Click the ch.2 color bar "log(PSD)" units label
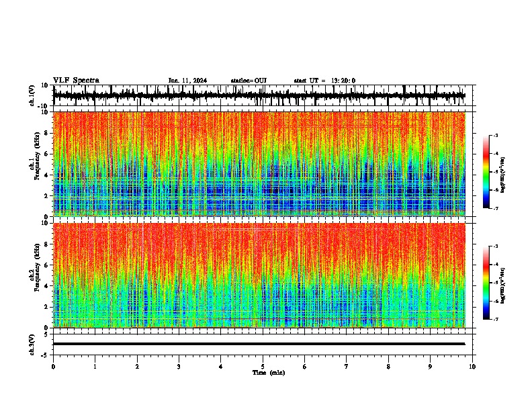This screenshot has height=411, width=532. coord(503,285)
